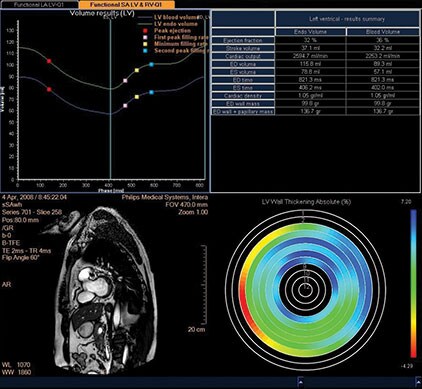Click the vertical phase cursor line on the volume graph

110,100
